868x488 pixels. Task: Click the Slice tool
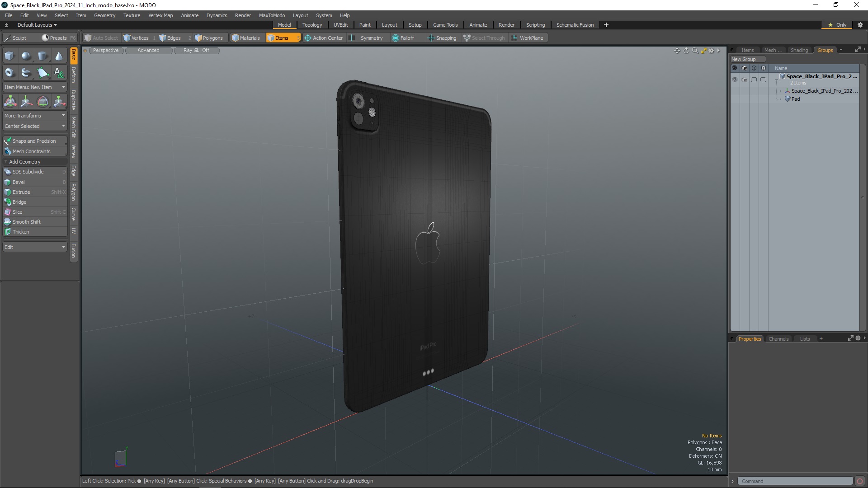coord(35,212)
